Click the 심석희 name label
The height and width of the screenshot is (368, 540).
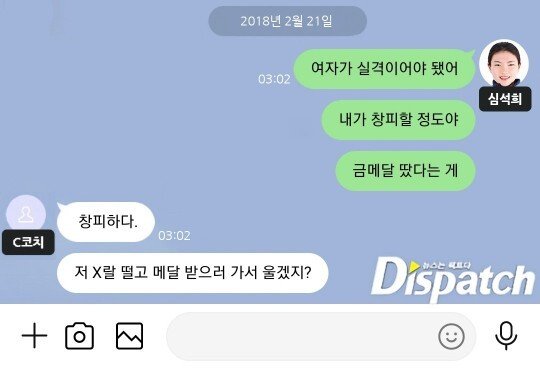(505, 99)
